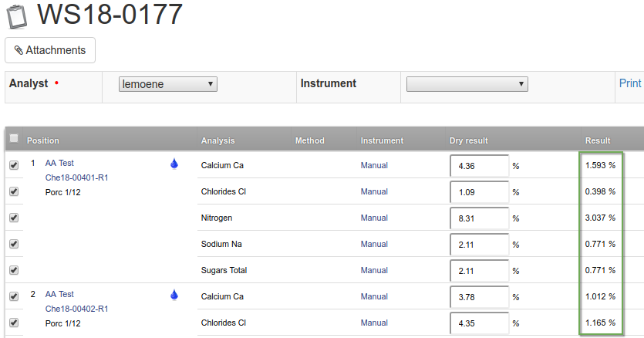This screenshot has height=338, width=644.
Task: Uncheck the Calcium Ca row checkbox for position 1
Action: pyautogui.click(x=14, y=165)
